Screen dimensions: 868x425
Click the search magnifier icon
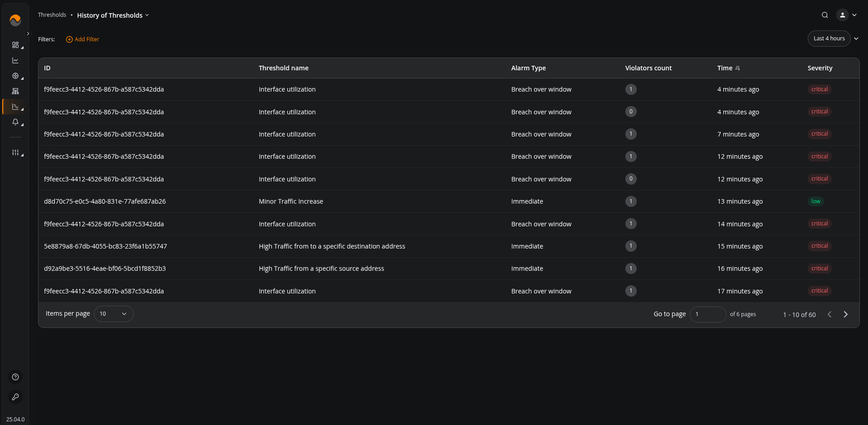pos(825,15)
